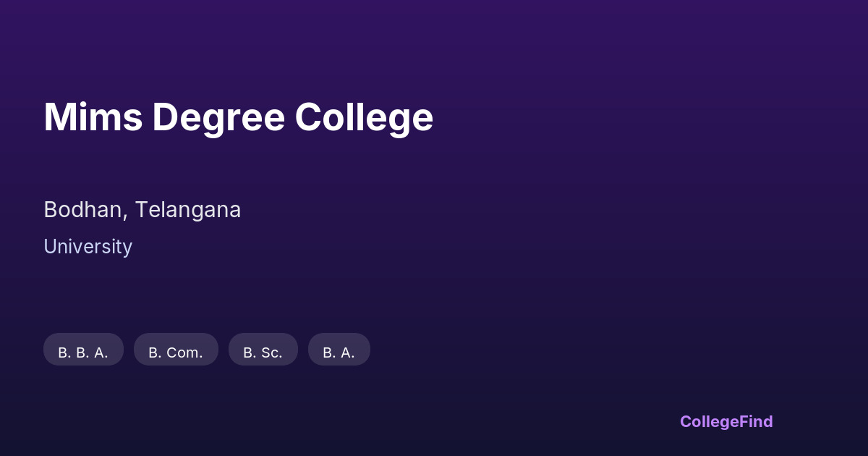Click the Mims Degree College heading
The width and height of the screenshot is (868, 456).
tap(238, 117)
